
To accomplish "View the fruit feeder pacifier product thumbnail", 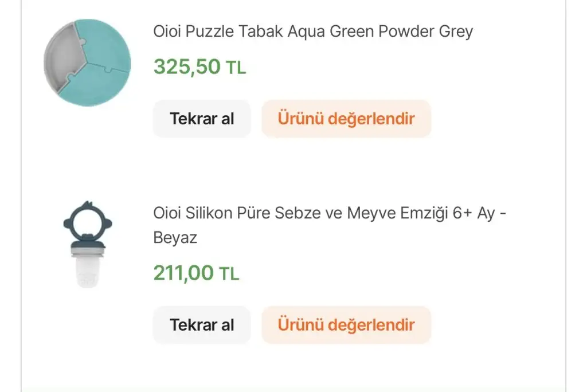I will (88, 245).
